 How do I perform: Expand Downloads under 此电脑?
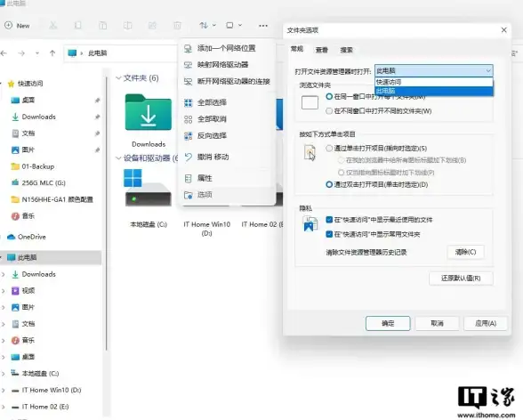[x=3, y=274]
